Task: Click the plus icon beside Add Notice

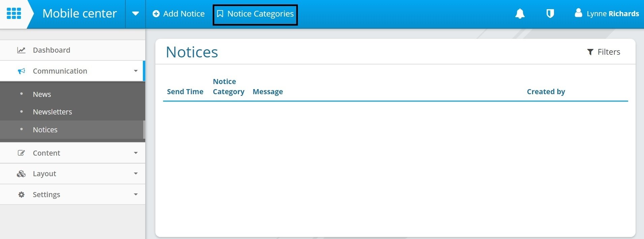Action: pos(156,14)
